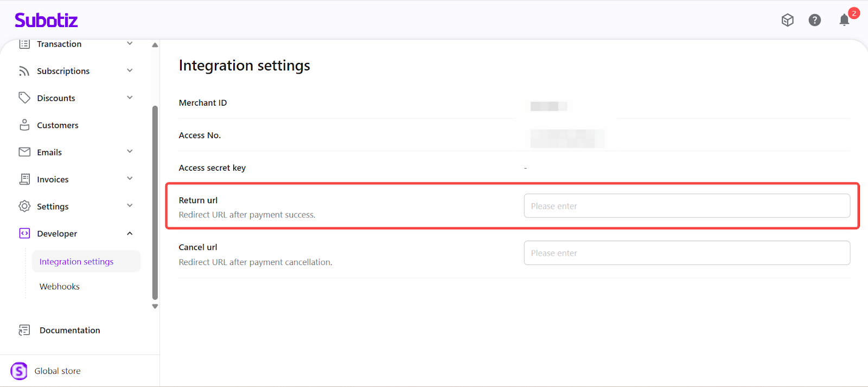This screenshot has height=387, width=868.
Task: Open the Documentation link
Action: pos(69,330)
